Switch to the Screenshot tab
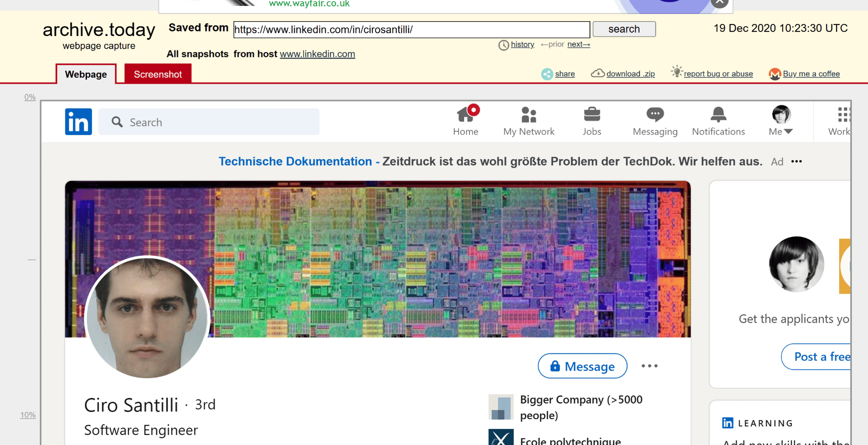Screen dimensions: 868x445 [x=157, y=74]
